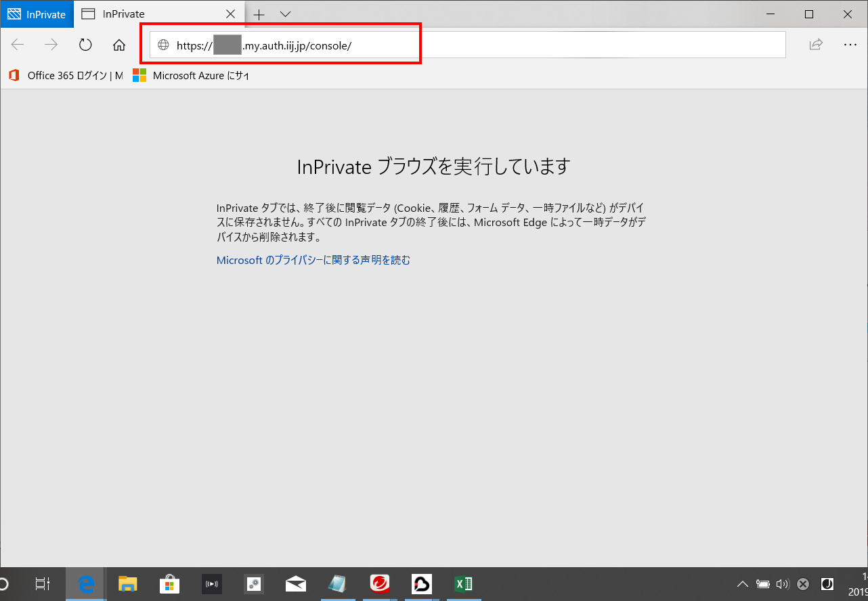
Task: Open a new tab with plus icon
Action: [x=259, y=14]
